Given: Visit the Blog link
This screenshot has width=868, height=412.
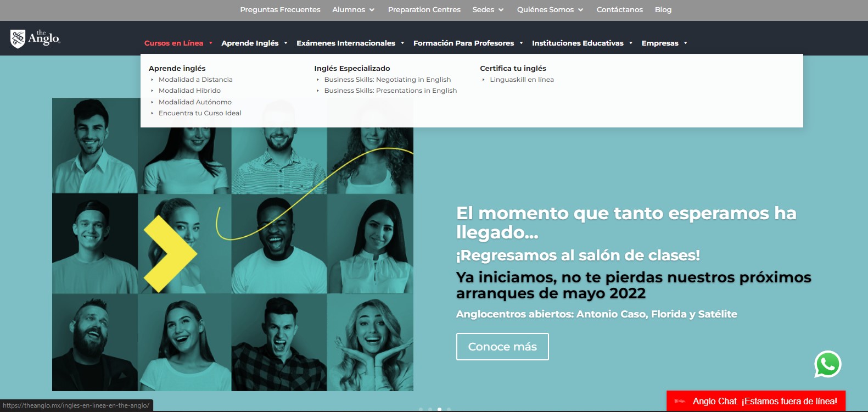Looking at the screenshot, I should coord(663,9).
